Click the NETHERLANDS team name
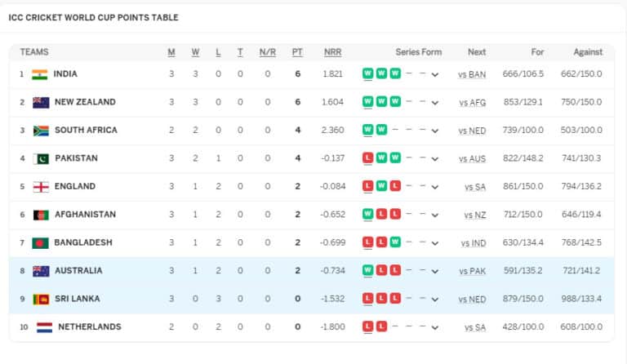This screenshot has width=627, height=364. pos(89,327)
